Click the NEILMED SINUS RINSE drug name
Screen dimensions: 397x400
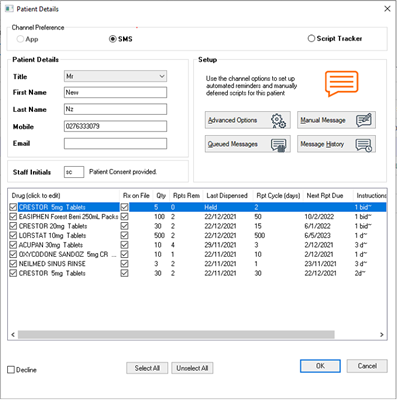(52, 264)
